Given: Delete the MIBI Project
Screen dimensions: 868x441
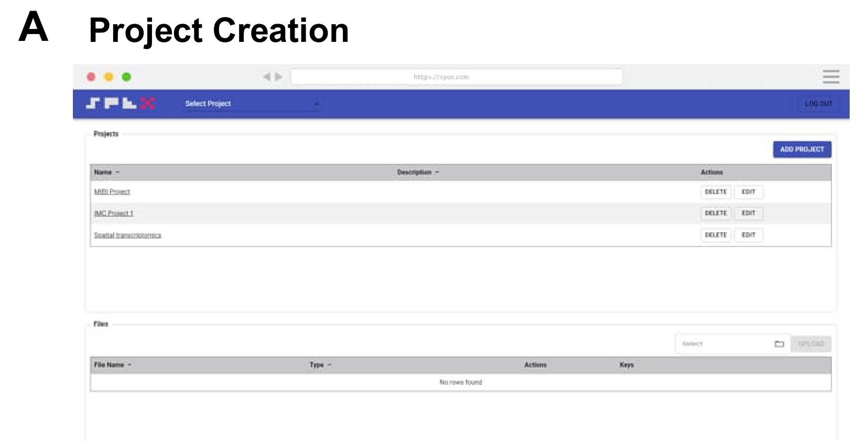Looking at the screenshot, I should pos(715,192).
